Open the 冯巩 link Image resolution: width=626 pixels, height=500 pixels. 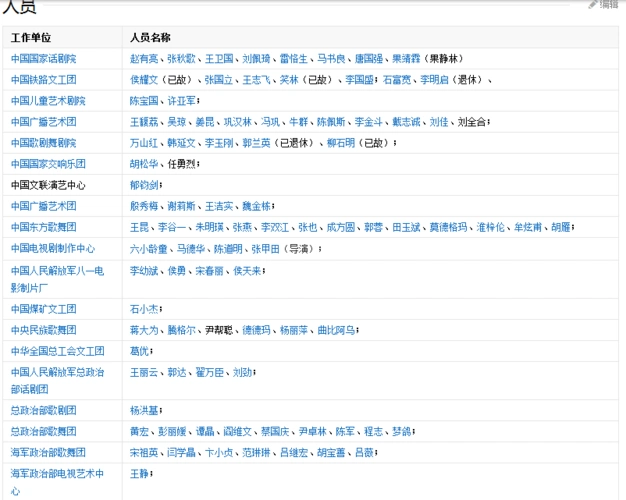click(270, 122)
